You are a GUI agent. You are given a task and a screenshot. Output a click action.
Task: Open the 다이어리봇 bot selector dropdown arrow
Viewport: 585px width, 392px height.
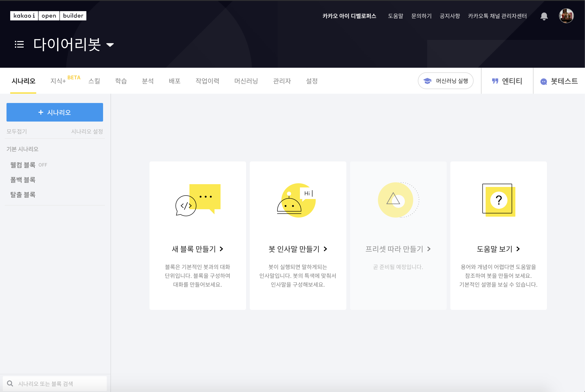point(110,45)
